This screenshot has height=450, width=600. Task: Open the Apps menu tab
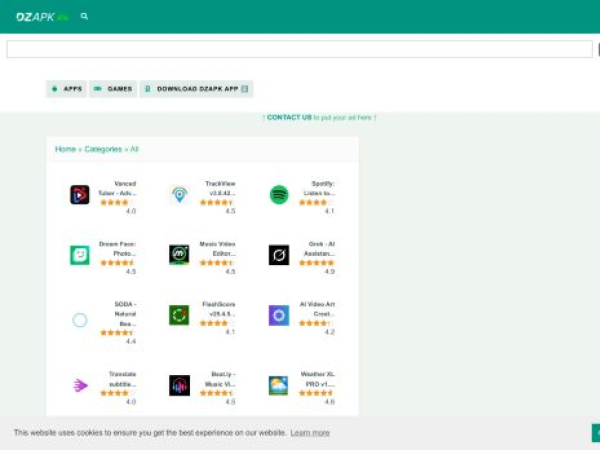click(67, 89)
